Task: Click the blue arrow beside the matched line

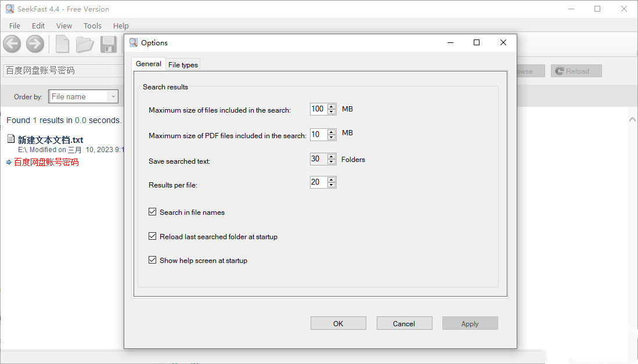Action: [x=9, y=162]
